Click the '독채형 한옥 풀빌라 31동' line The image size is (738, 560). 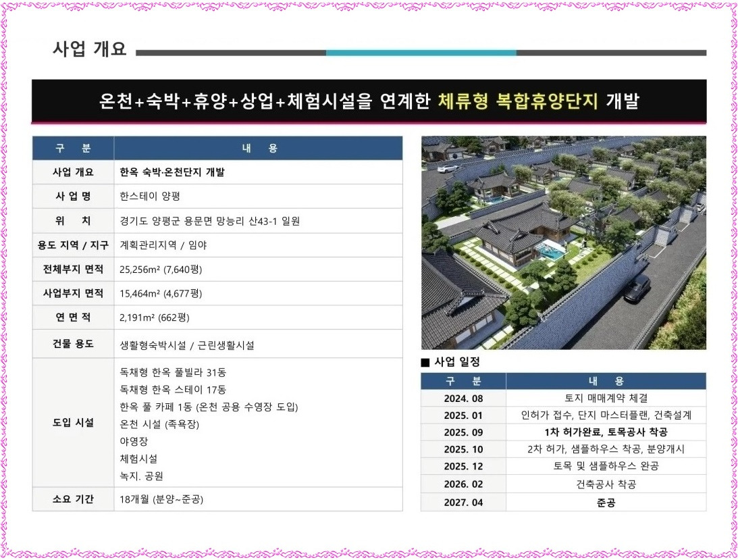173,373
